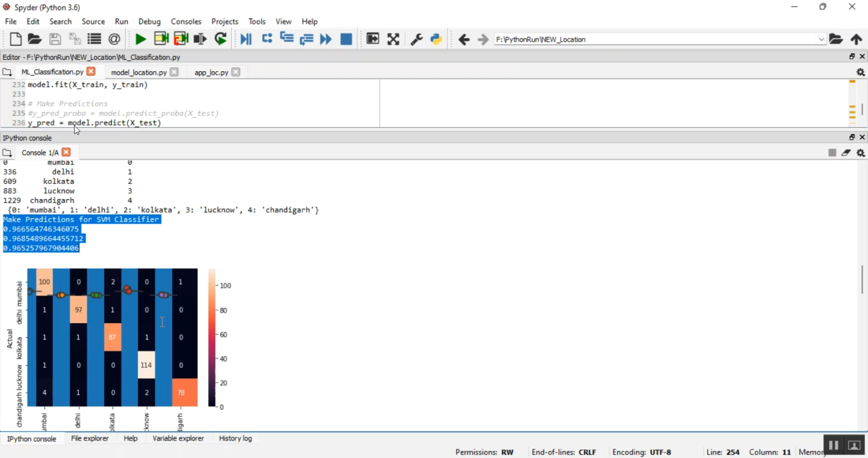The height and width of the screenshot is (458, 868).
Task: Maximize current pane toolbar icon
Action: point(373,39)
